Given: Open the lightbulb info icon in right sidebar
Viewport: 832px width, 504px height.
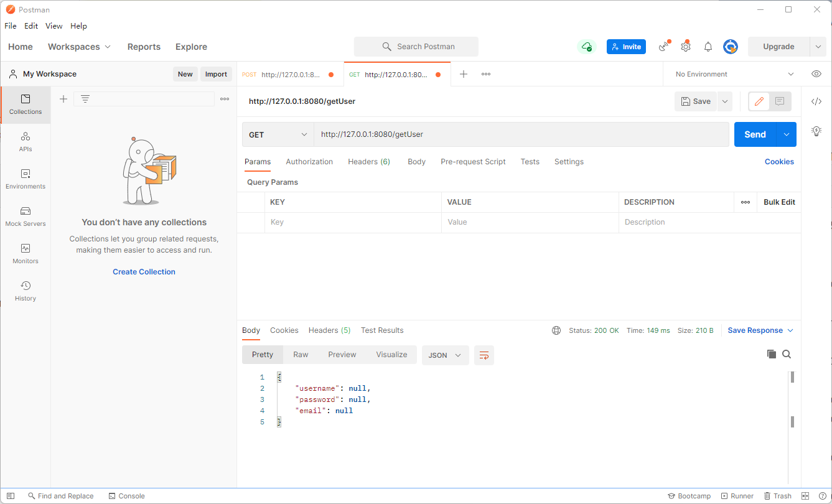Looking at the screenshot, I should pyautogui.click(x=816, y=131).
